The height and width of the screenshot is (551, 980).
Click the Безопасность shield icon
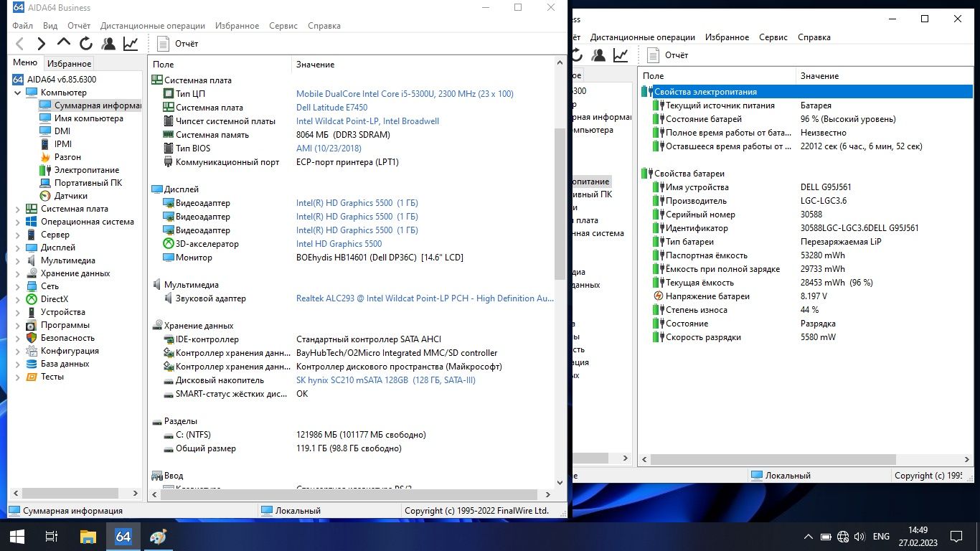point(32,338)
